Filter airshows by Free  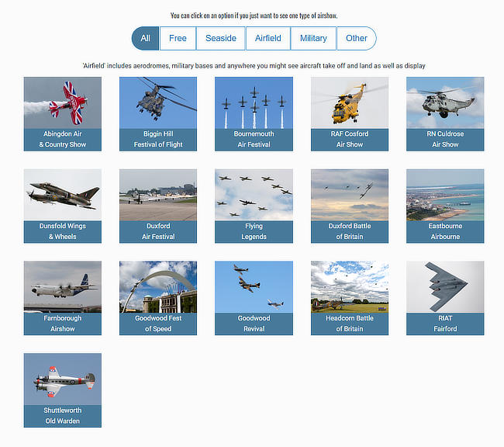tap(178, 38)
